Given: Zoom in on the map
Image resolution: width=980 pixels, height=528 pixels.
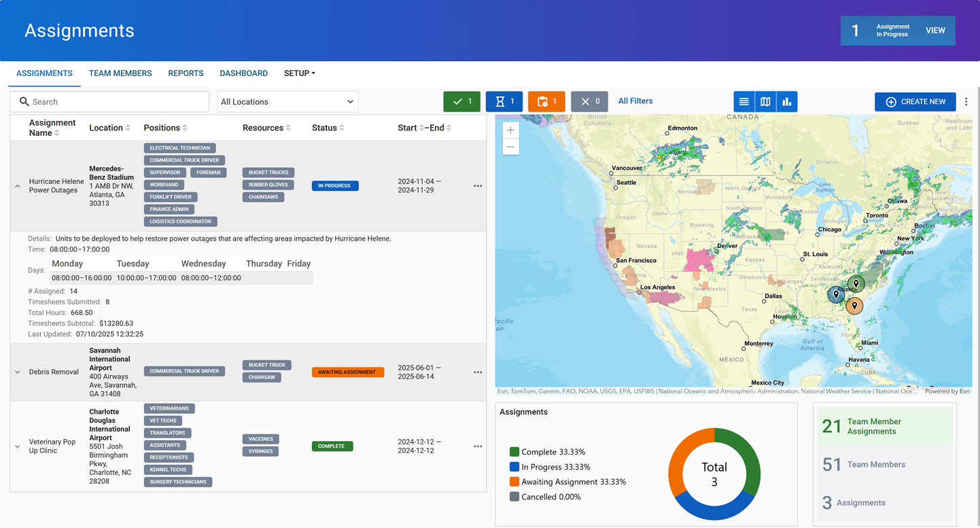Looking at the screenshot, I should pyautogui.click(x=510, y=130).
